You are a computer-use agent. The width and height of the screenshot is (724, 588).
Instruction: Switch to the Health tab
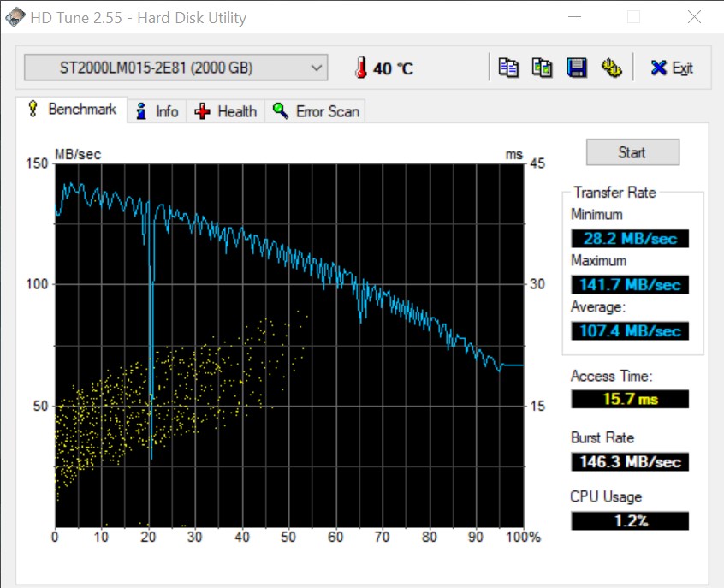[x=226, y=111]
